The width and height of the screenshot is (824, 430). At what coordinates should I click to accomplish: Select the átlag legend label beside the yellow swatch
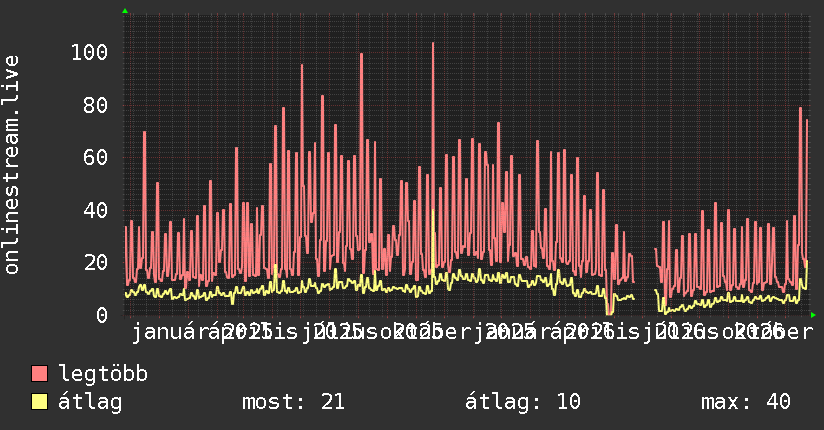90,402
